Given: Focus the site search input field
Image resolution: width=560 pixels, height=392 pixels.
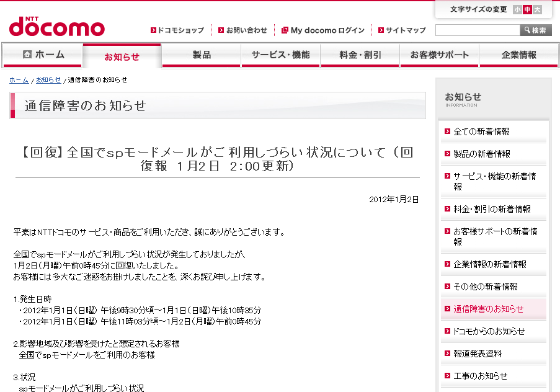Looking at the screenshot, I should coord(478,30).
